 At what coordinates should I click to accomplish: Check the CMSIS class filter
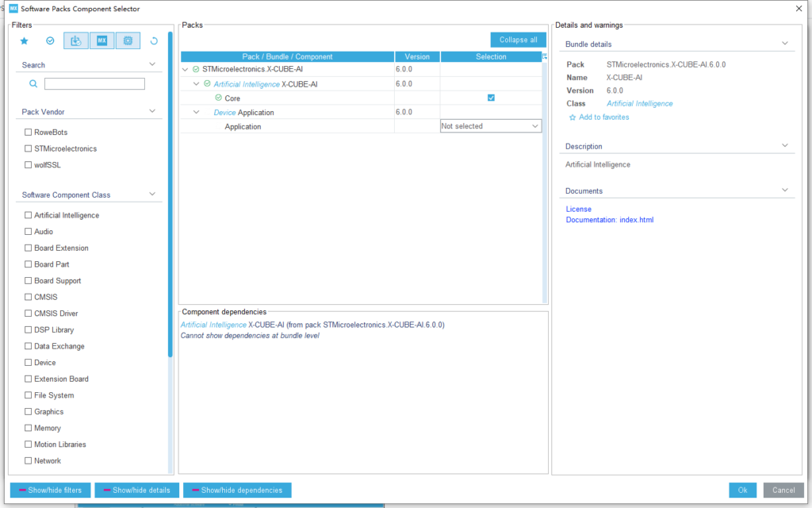tap(28, 297)
